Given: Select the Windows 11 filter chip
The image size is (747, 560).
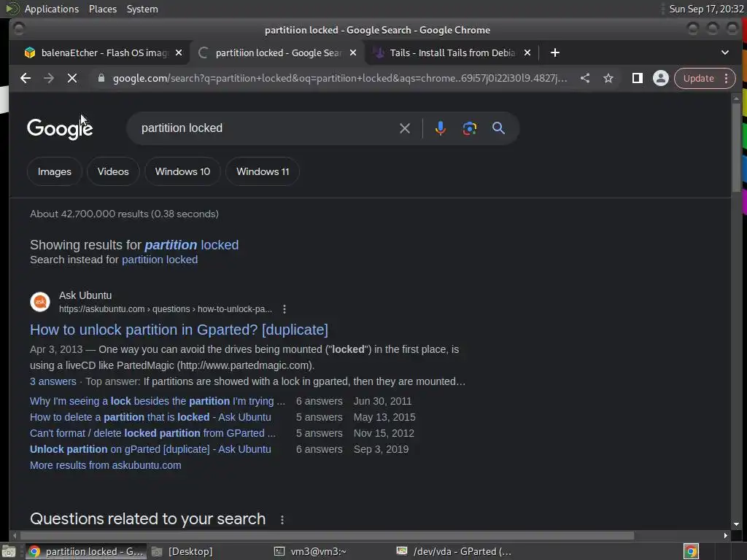Looking at the screenshot, I should [x=263, y=171].
